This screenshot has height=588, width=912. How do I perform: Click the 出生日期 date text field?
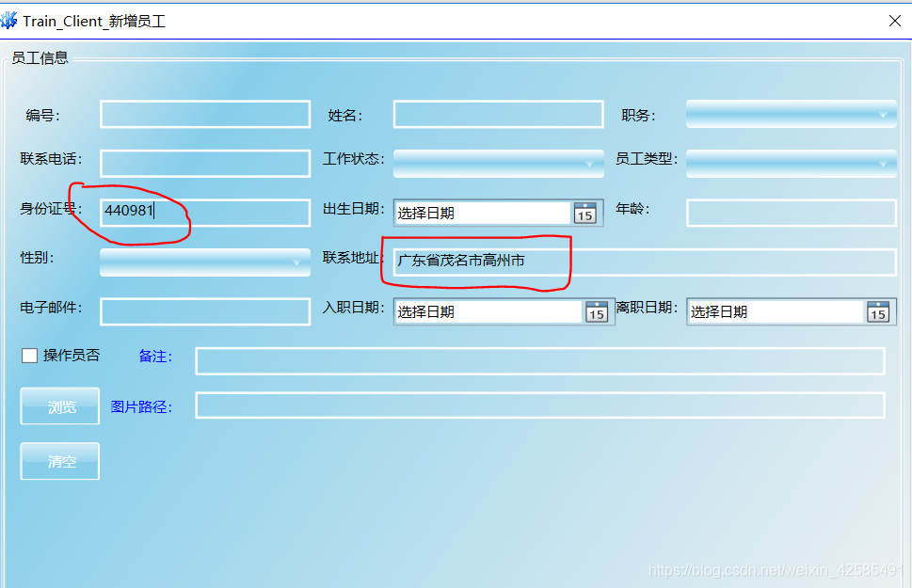[483, 213]
